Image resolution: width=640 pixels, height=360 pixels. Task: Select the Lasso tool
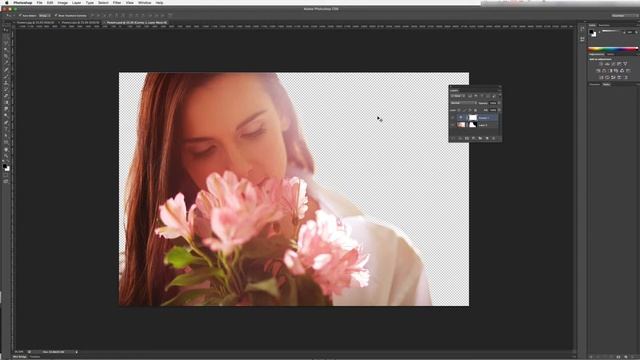point(6,42)
